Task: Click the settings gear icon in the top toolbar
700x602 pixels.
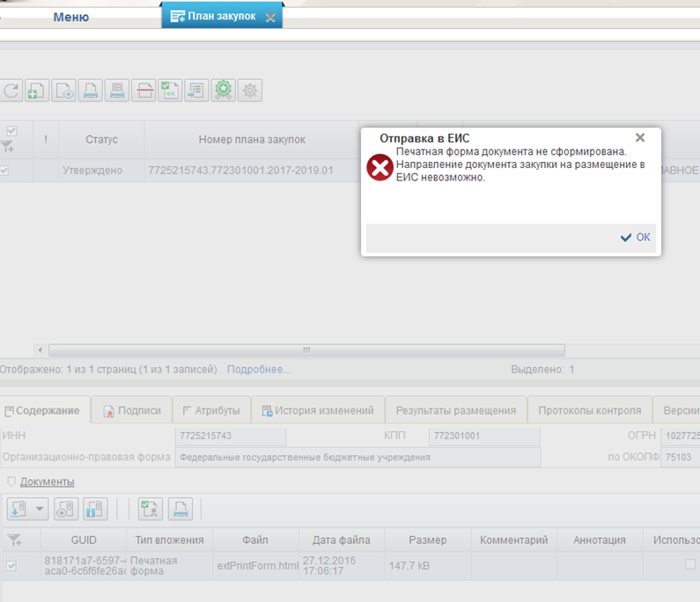Action: click(x=251, y=90)
